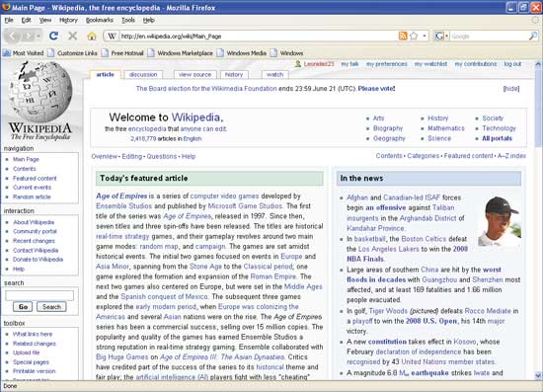Click the Wikipedia sidebar search field
Screen dimensions: 543x392
(x=39, y=295)
